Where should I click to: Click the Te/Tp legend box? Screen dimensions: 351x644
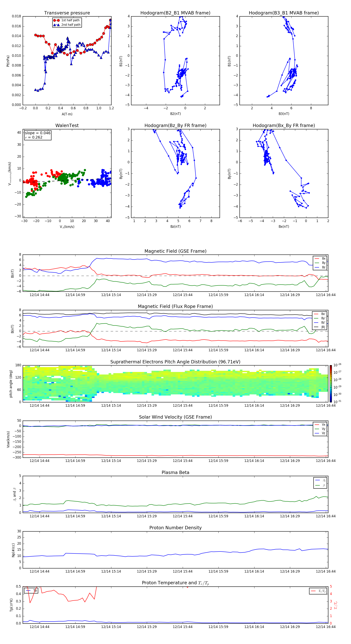tap(318, 591)
